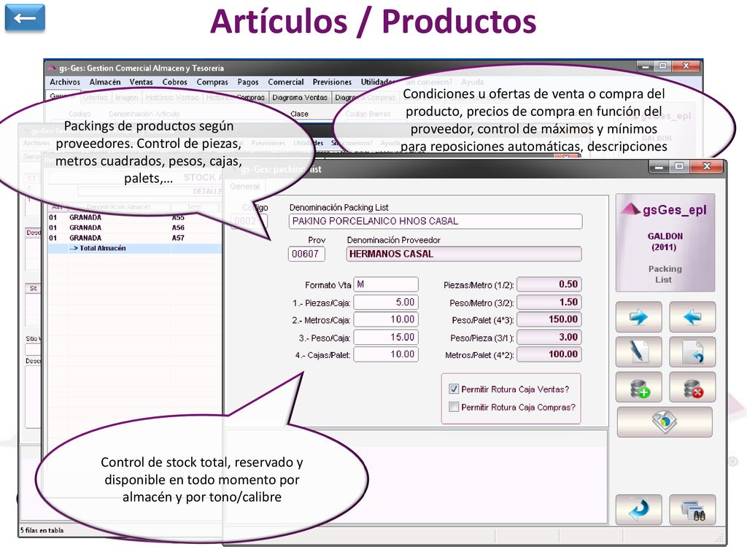Click the Peso/Metro value 1.50

[x=549, y=302]
